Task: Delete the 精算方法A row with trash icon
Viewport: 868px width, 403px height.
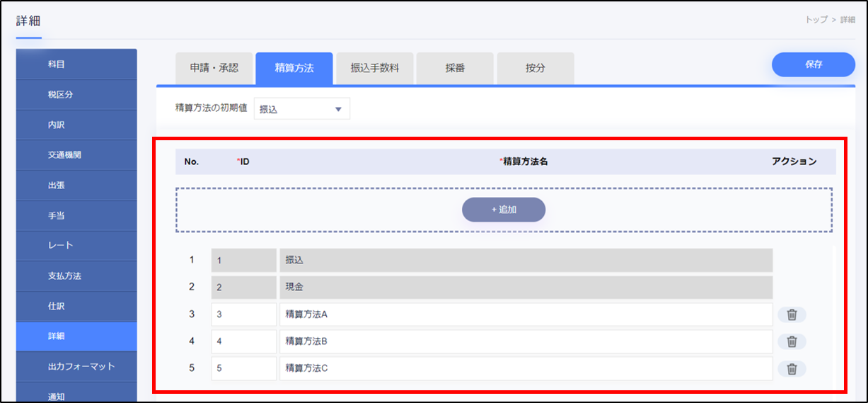Action: point(792,315)
